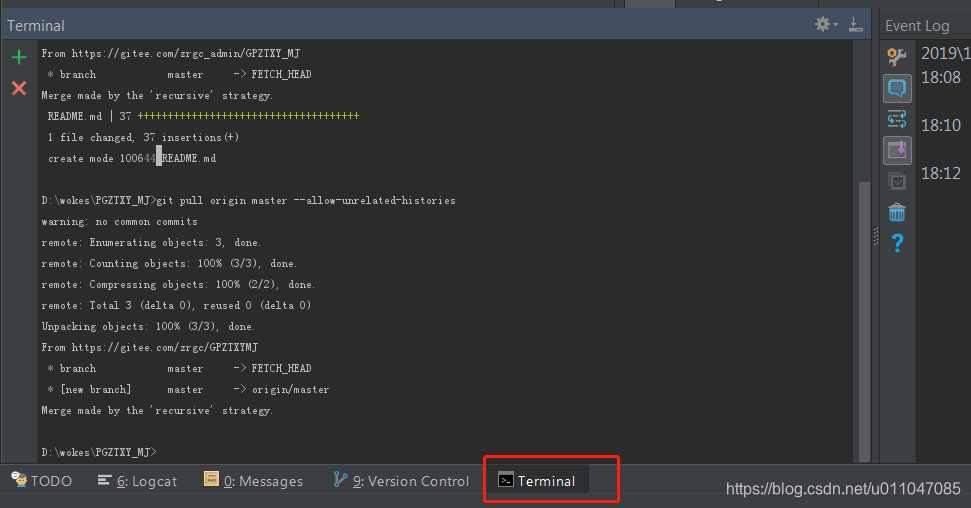Open the 0: Messages tab
The width and height of the screenshot is (971, 508).
[254, 481]
